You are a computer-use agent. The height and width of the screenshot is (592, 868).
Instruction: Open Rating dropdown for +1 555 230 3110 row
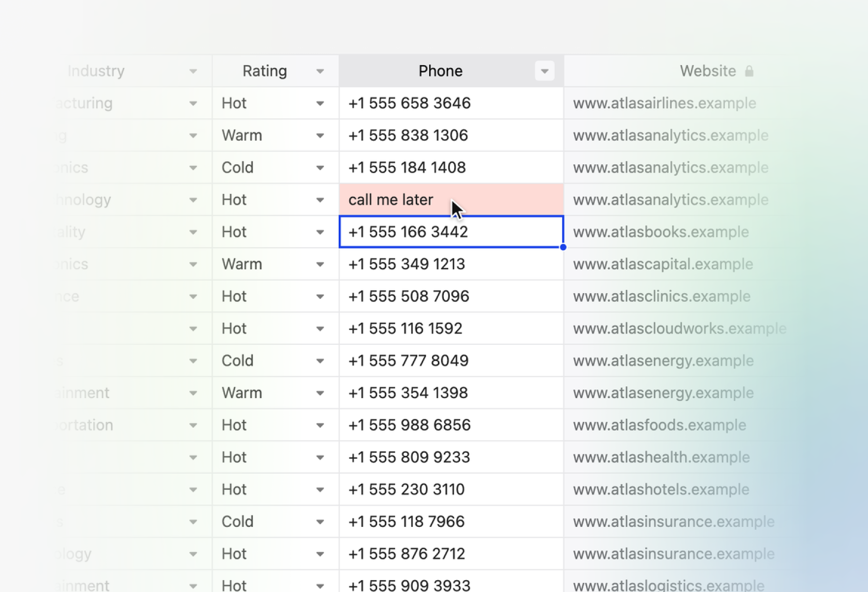click(x=320, y=490)
